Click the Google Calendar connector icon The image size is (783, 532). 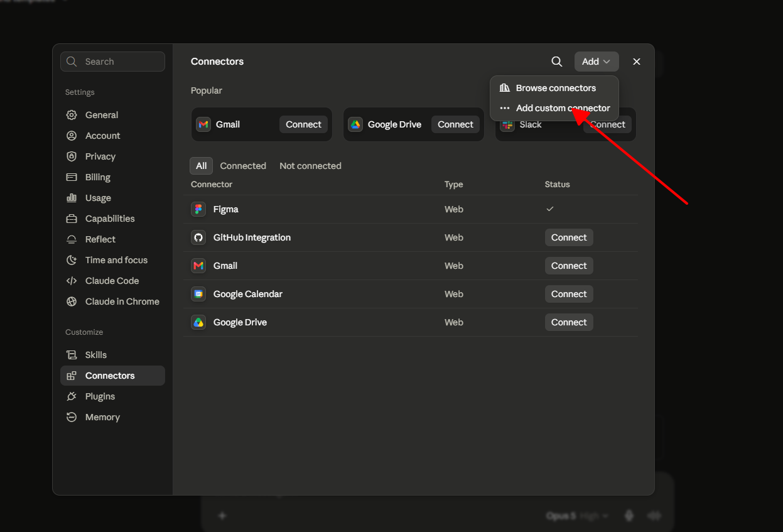tap(198, 294)
